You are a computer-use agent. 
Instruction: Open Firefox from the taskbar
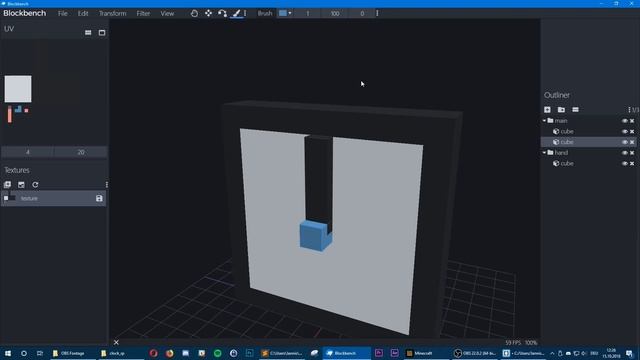coord(169,353)
